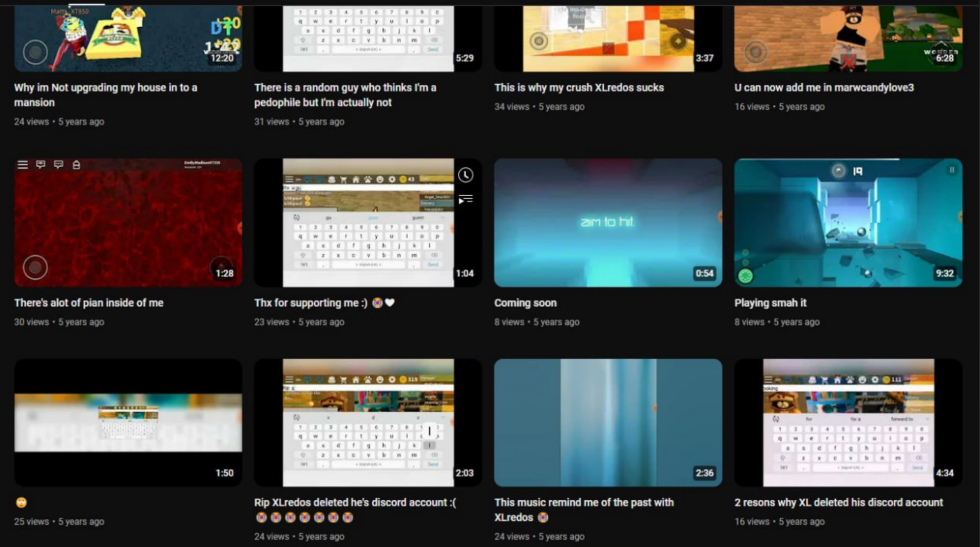Screen dimensions: 980x547
Task: Click title 'Rip XLredos deleted he's discord account'
Action: (355, 510)
